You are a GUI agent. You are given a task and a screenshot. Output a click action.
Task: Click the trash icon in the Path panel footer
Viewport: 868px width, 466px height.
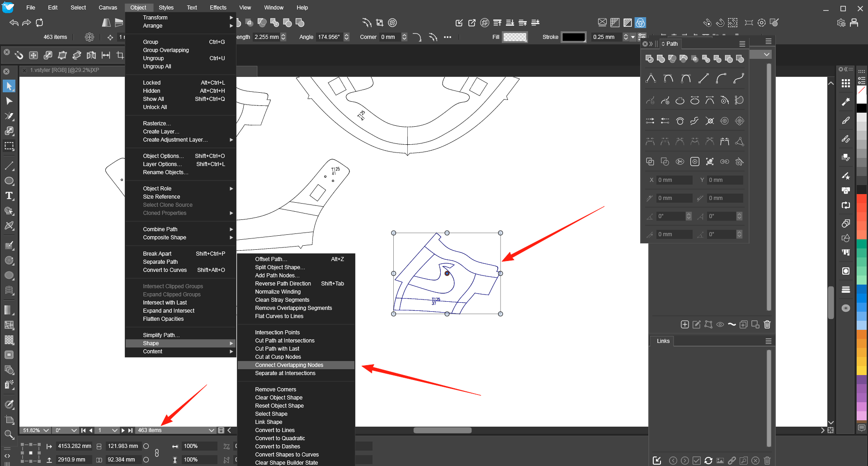767,324
